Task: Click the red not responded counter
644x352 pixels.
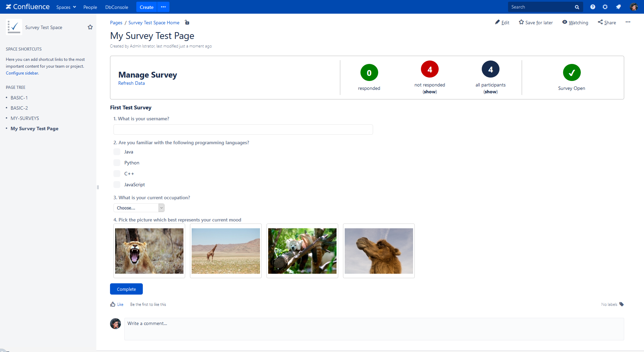Action: pyautogui.click(x=429, y=69)
